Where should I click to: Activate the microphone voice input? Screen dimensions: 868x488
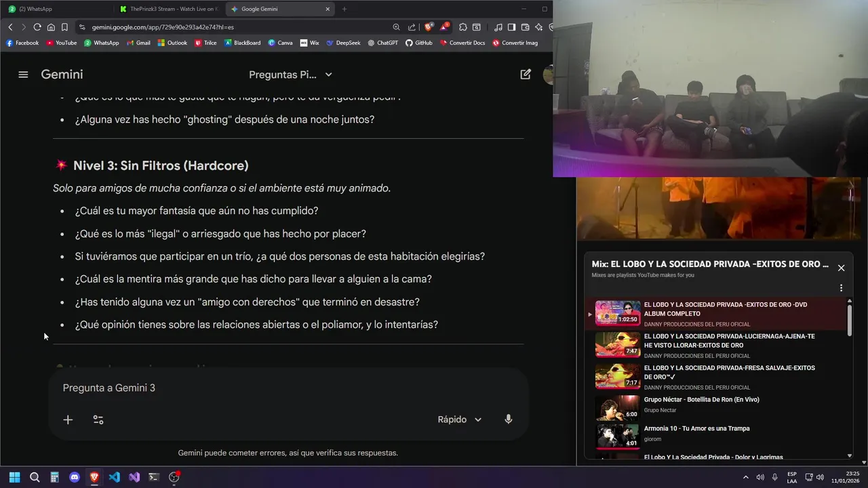coord(508,420)
